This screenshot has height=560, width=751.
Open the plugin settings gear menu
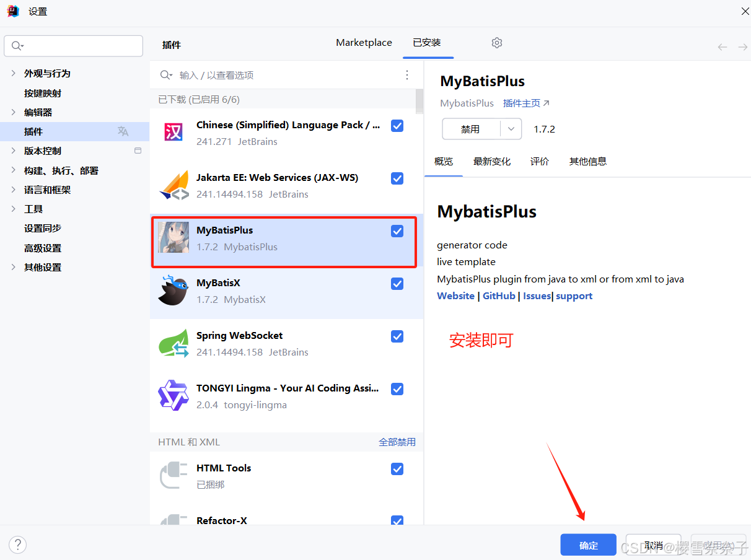pyautogui.click(x=496, y=42)
